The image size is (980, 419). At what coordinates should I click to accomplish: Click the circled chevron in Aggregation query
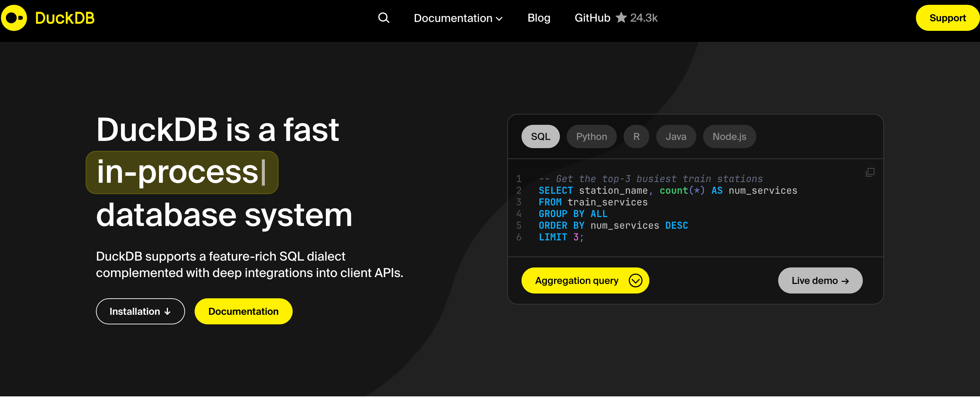(635, 280)
